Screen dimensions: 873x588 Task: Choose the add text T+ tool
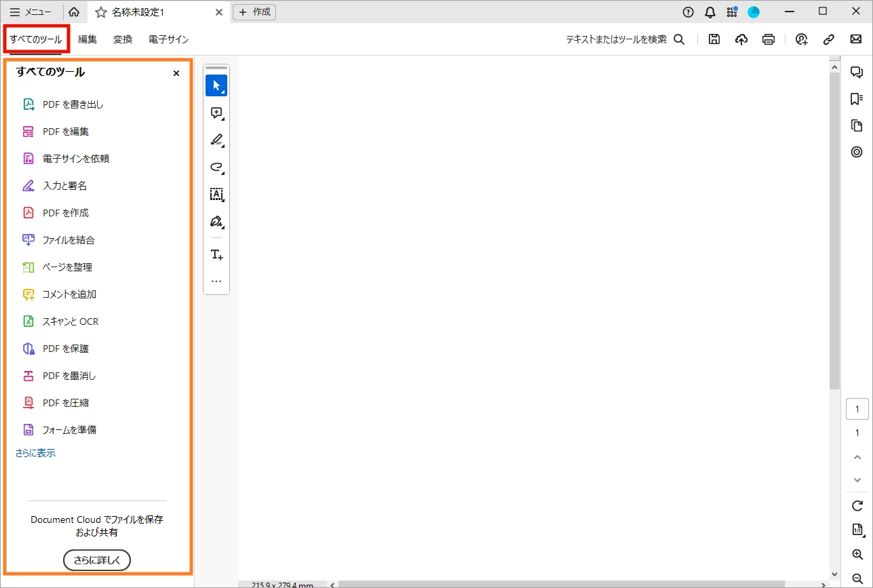[216, 254]
